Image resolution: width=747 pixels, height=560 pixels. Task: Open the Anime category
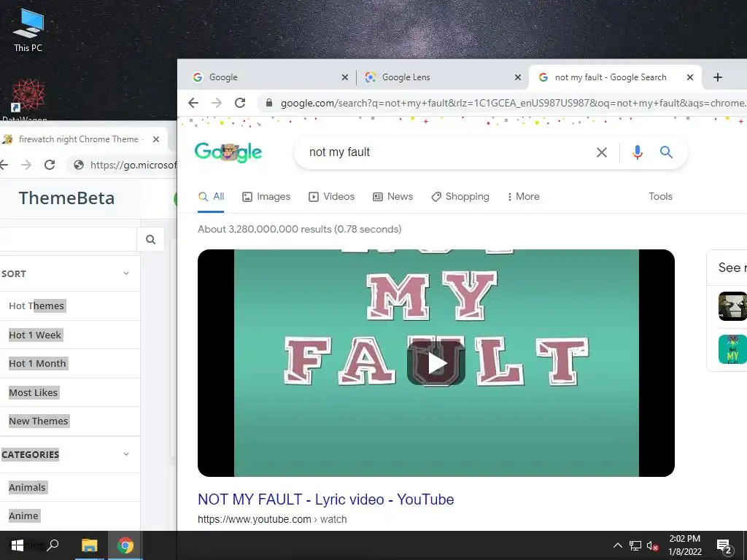pos(24,516)
